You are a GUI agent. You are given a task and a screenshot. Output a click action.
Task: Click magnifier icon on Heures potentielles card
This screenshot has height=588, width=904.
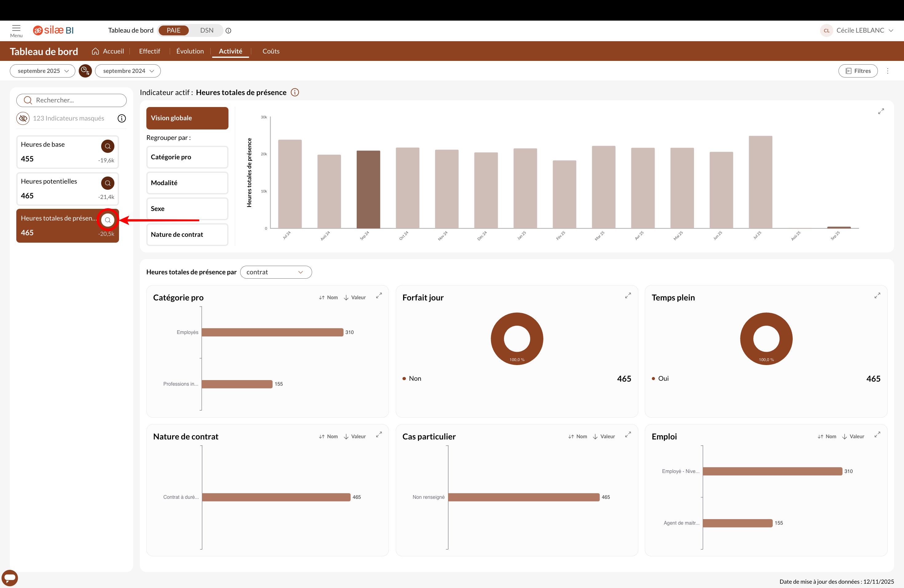[x=108, y=183]
